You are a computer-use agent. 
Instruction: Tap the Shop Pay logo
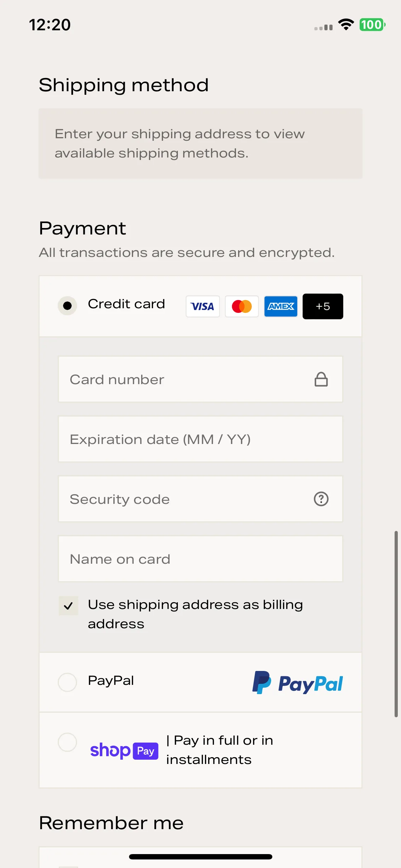pos(124,751)
